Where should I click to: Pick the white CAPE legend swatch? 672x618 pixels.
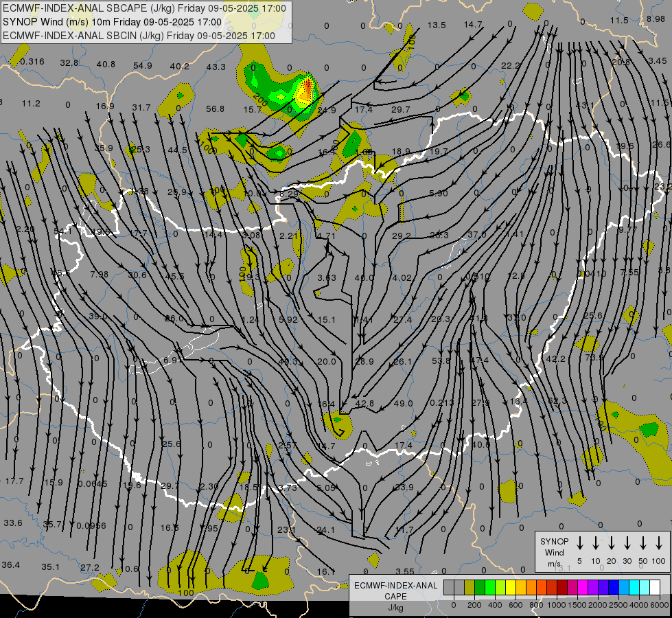pyautogui.click(x=654, y=588)
